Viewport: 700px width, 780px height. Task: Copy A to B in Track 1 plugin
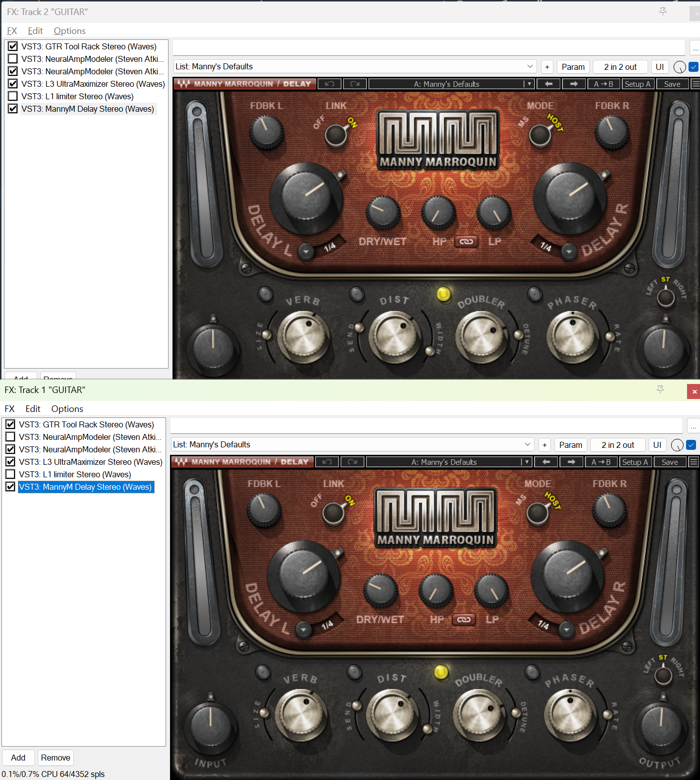click(x=601, y=462)
